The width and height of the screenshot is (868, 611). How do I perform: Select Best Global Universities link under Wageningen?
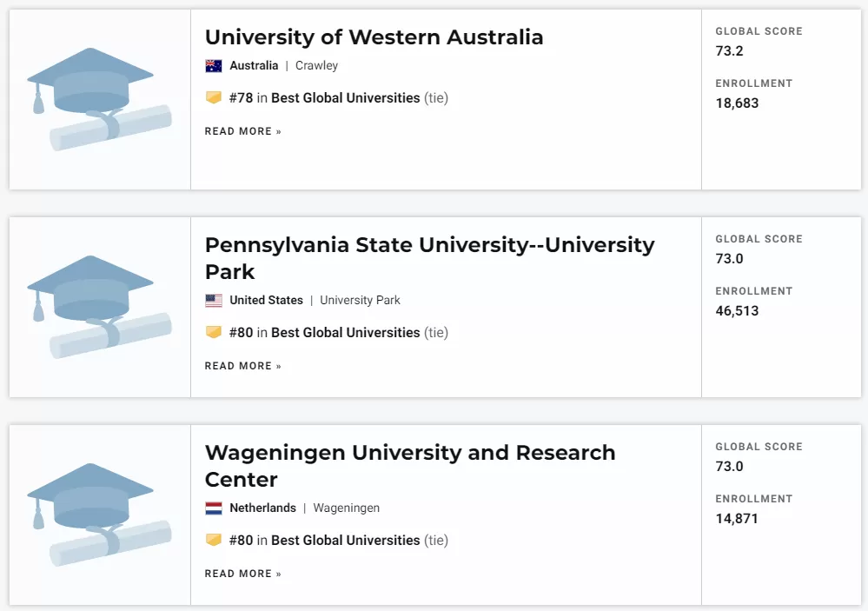tap(346, 541)
